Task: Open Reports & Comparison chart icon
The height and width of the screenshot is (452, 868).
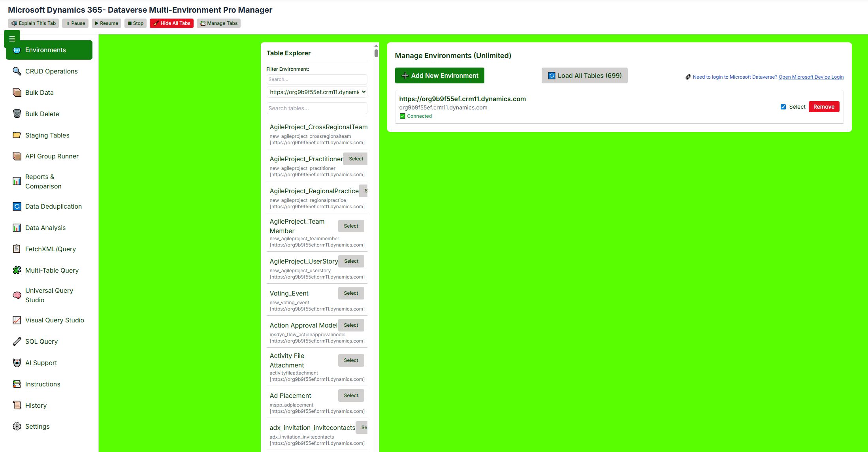Action: coord(16,181)
